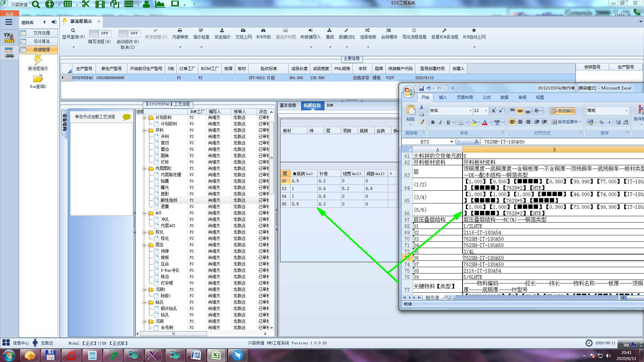The height and width of the screenshot is (362, 644).
Task: Click Bold in the Excel ribbon
Action: coord(433,122)
